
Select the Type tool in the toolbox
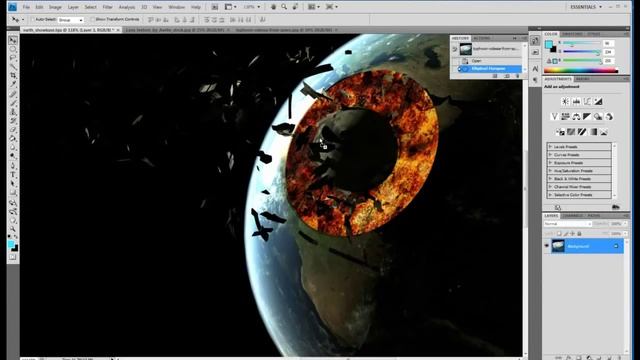[x=13, y=174]
